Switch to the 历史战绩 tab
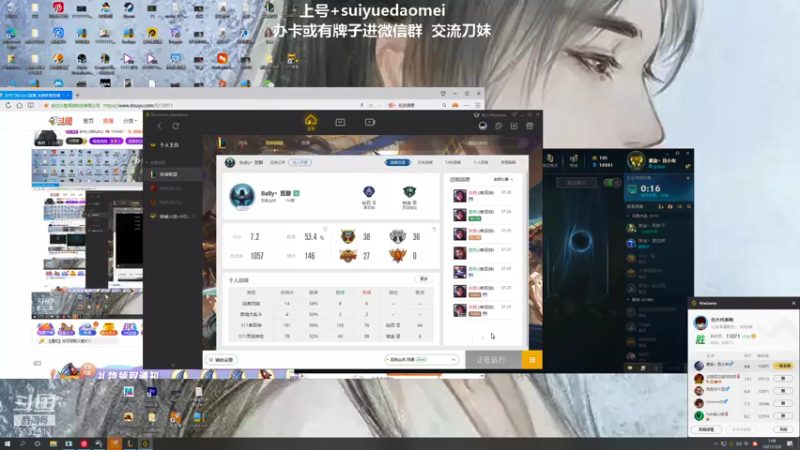800x450 pixels. tap(425, 163)
